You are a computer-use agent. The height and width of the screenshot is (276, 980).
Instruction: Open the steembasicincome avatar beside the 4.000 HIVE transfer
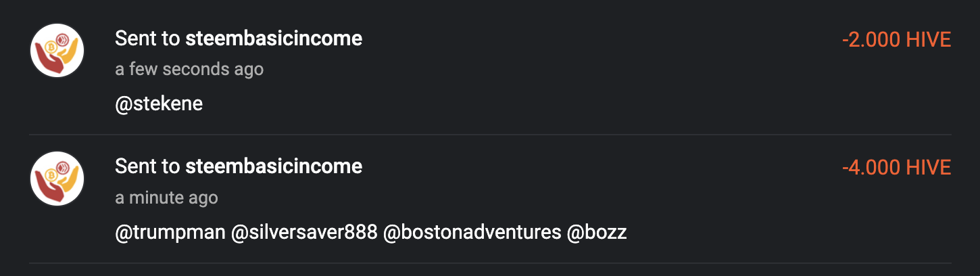tap(57, 179)
